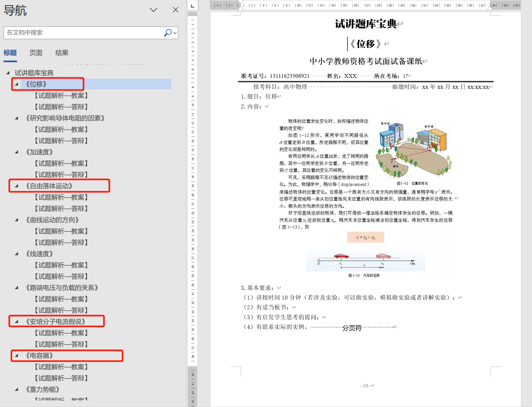Jump to 《线速度》 heading
This screenshot has height=407, width=532.
(39, 254)
